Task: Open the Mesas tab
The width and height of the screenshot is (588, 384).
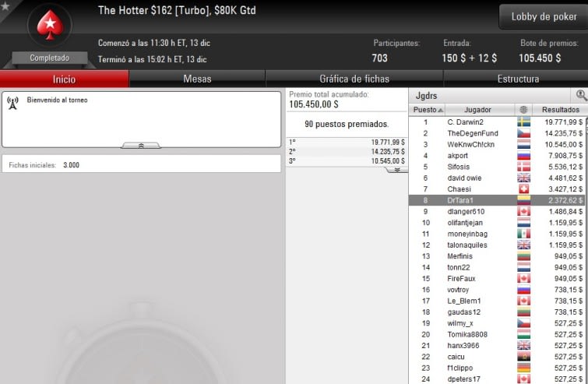Action: pos(197,79)
